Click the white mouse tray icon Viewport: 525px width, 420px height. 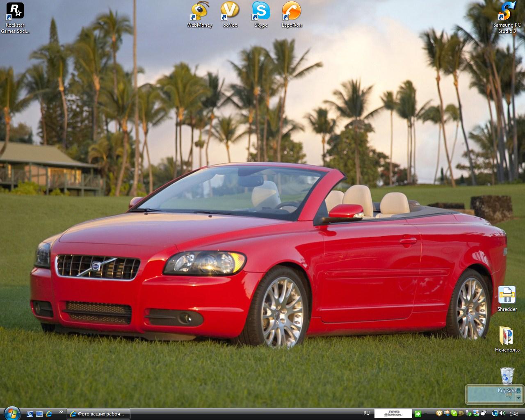[484, 413]
